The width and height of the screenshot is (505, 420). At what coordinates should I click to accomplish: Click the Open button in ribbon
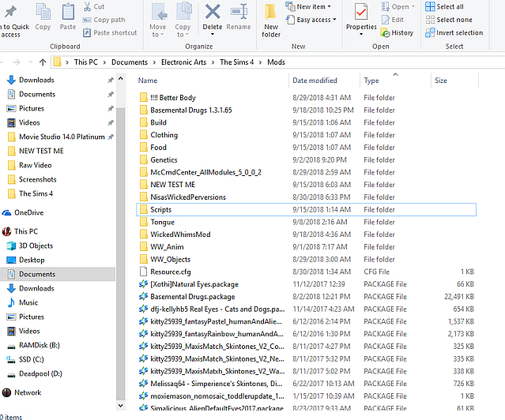click(398, 6)
